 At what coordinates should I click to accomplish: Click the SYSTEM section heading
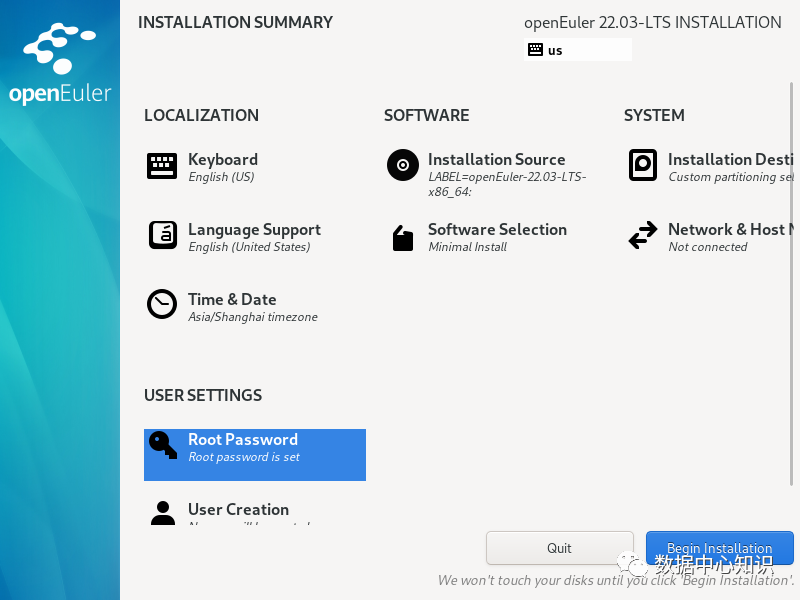tap(654, 115)
